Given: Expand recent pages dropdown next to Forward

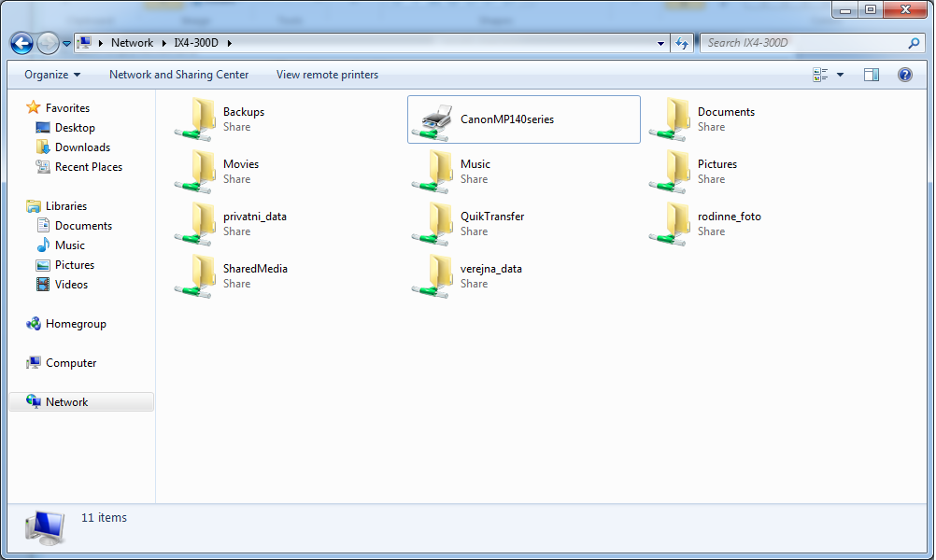Looking at the screenshot, I should click(67, 44).
